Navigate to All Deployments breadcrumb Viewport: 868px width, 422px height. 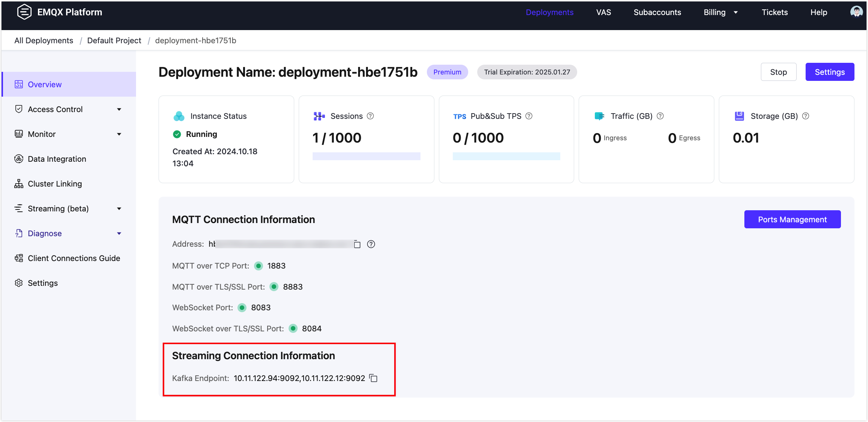[x=44, y=40]
